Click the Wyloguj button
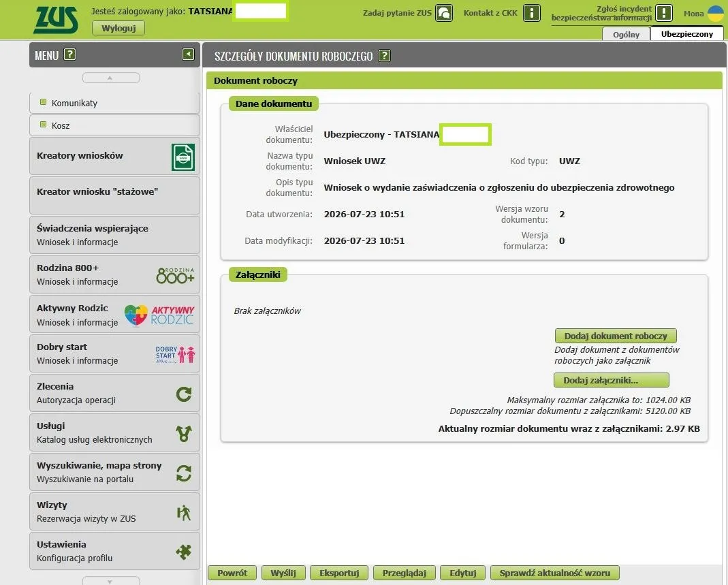This screenshot has height=585, width=728. (118, 29)
